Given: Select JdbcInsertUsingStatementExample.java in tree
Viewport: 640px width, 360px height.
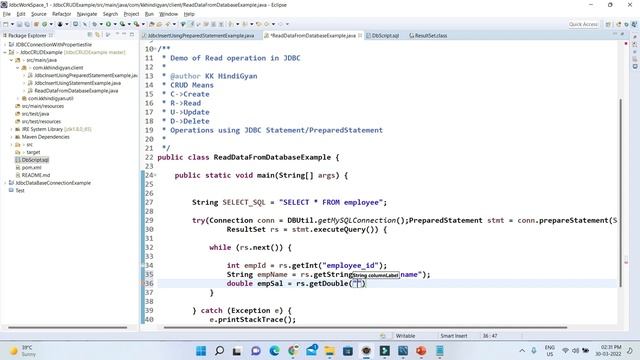Looking at the screenshot, I should (x=78, y=83).
